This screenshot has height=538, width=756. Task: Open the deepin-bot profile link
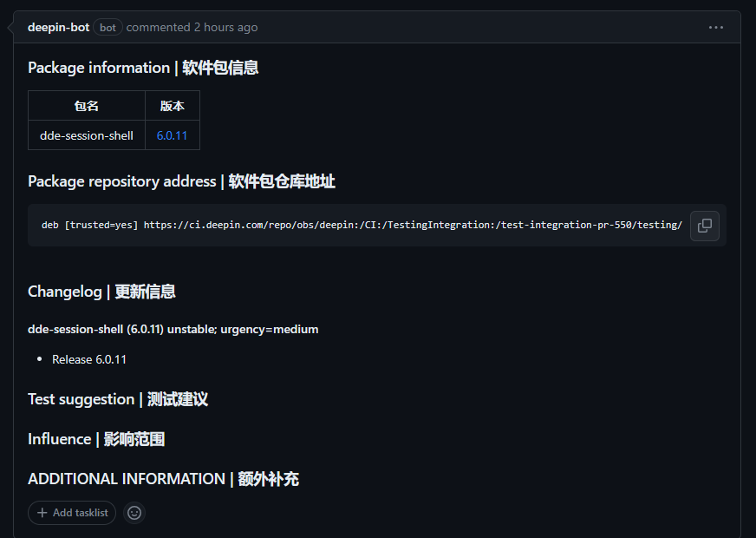point(58,27)
